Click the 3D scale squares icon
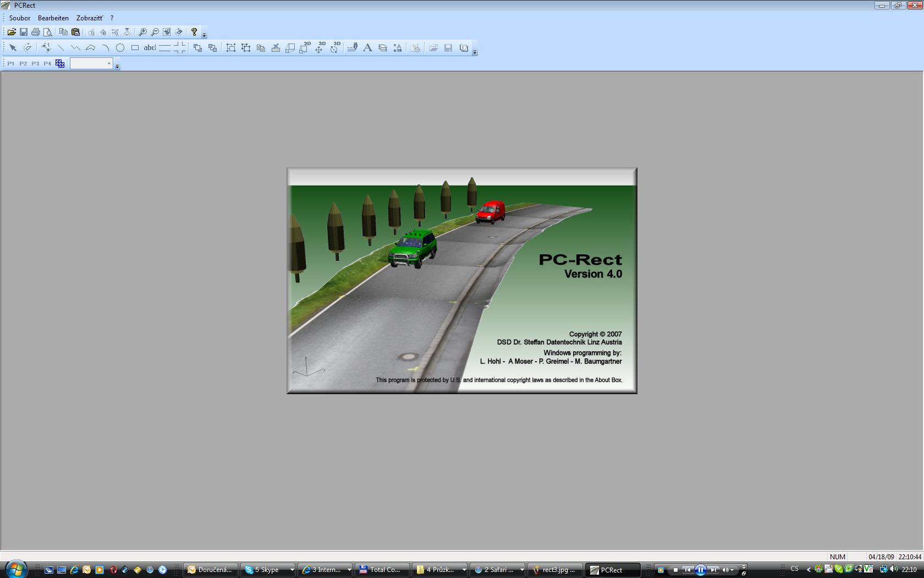The image size is (924, 578). (305, 48)
